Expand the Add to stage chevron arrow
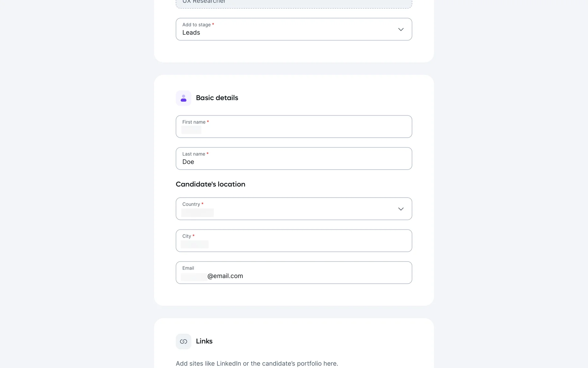 (401, 29)
